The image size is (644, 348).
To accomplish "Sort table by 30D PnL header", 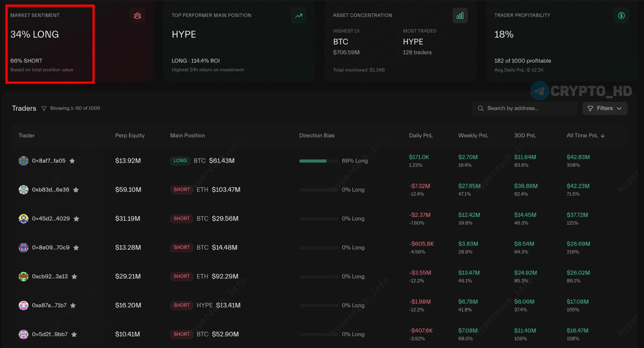I will pyautogui.click(x=525, y=135).
